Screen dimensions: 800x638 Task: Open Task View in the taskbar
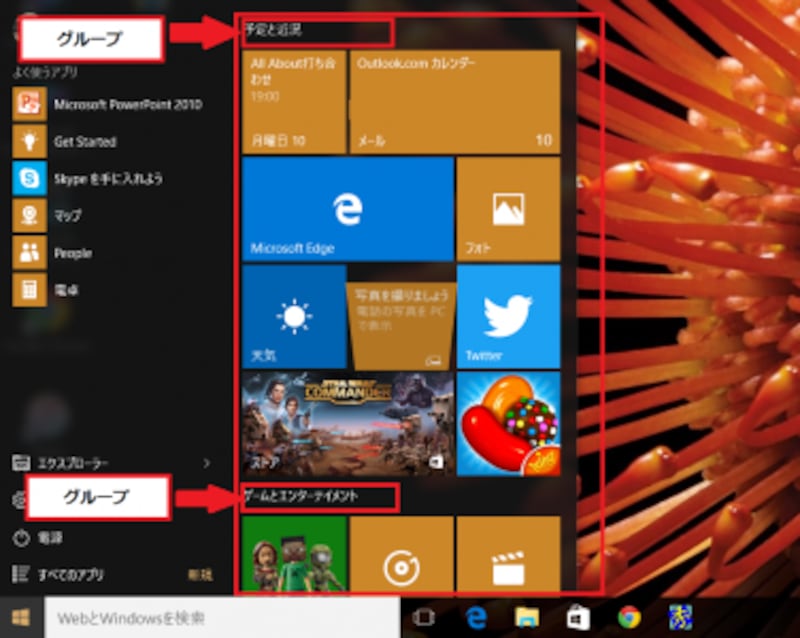(423, 618)
